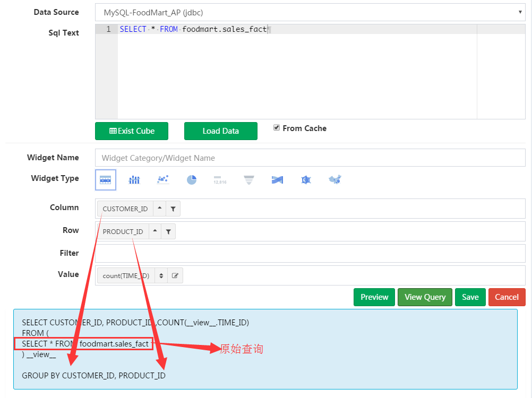
Task: Select the funnel chart widget type
Action: [248, 180]
